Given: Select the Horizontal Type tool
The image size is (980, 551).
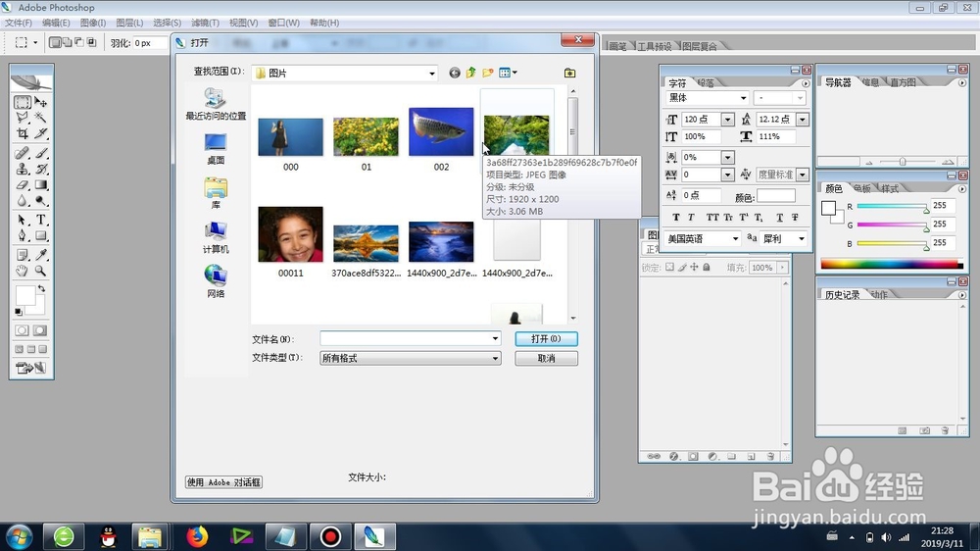Looking at the screenshot, I should click(x=41, y=221).
